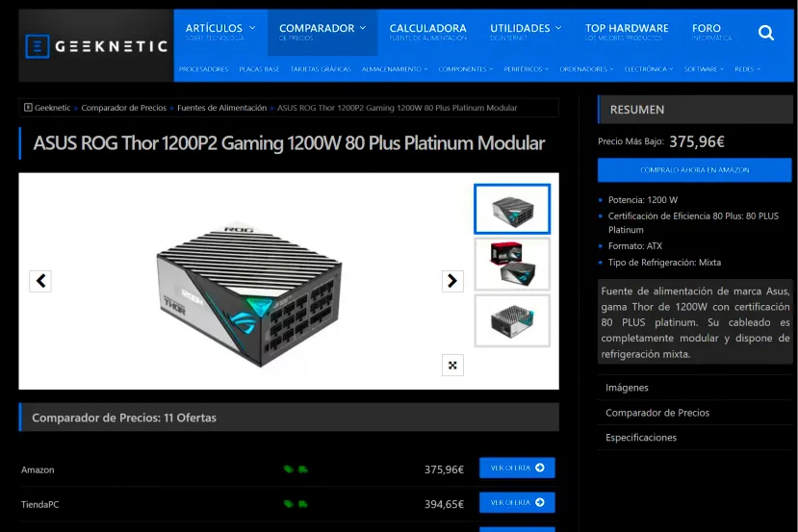Click the 394,65€ TiendaPC price

(x=445, y=504)
